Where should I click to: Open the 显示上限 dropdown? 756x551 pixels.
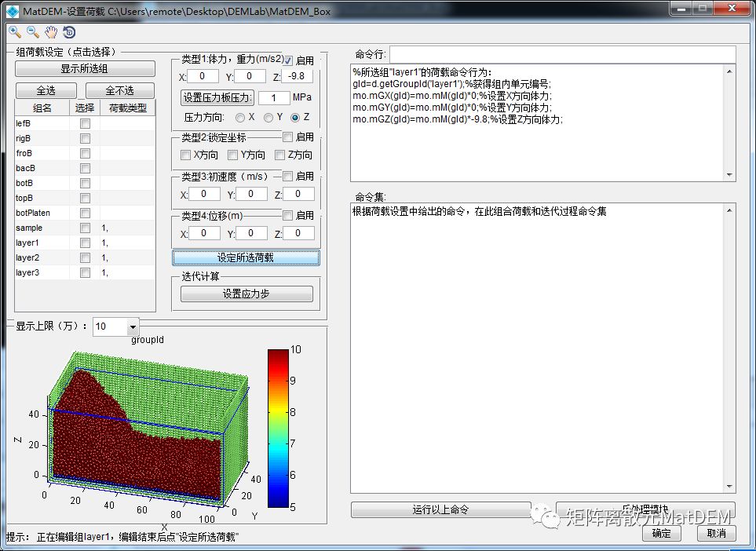tap(132, 327)
